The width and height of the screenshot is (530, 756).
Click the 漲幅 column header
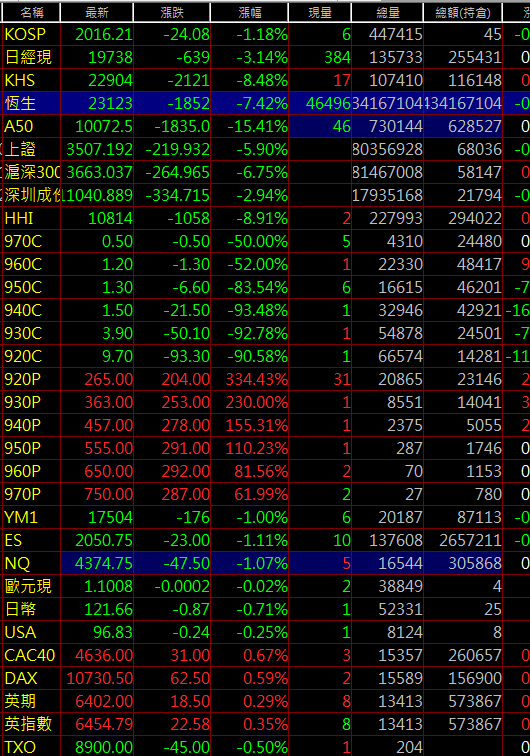pyautogui.click(x=250, y=13)
